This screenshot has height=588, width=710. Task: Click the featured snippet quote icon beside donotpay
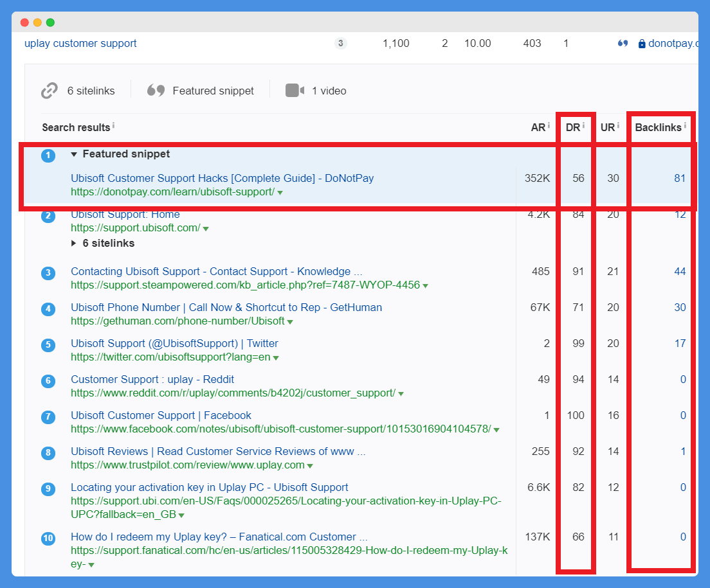[x=623, y=44]
